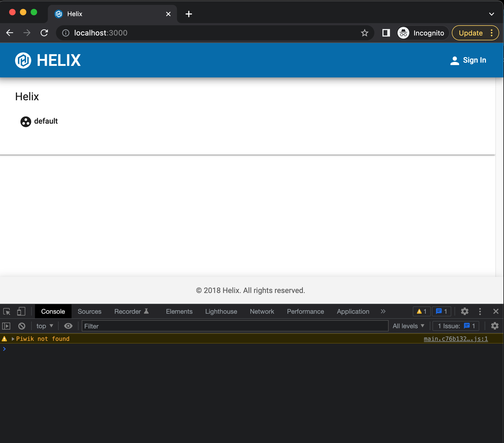Switch to the Lighthouse tab
Image resolution: width=504 pixels, height=443 pixels.
click(x=221, y=311)
